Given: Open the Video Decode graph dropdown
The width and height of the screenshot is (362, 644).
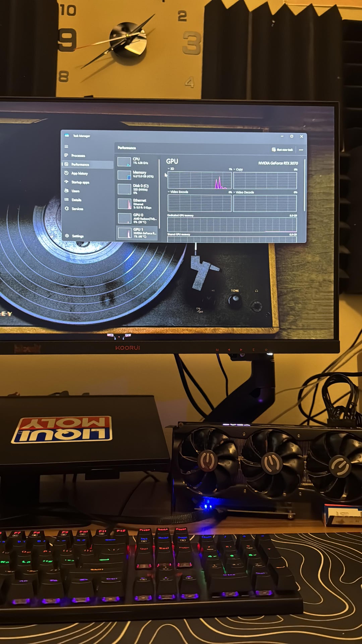Looking at the screenshot, I should [x=234, y=192].
